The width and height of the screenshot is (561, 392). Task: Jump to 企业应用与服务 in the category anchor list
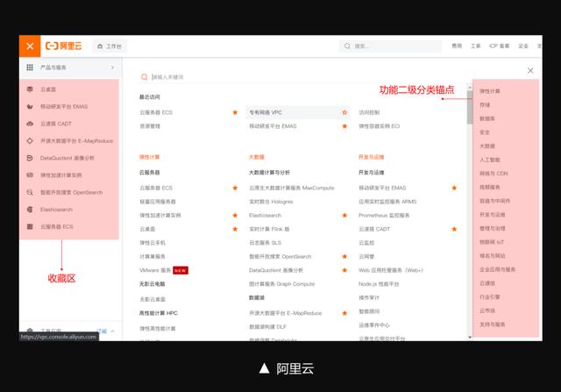(x=497, y=269)
